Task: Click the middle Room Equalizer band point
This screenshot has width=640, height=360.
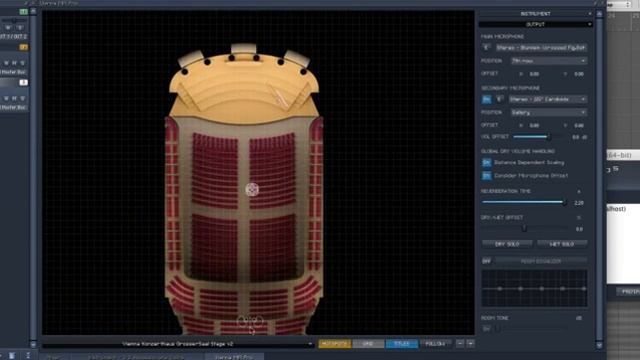Action: point(542,289)
